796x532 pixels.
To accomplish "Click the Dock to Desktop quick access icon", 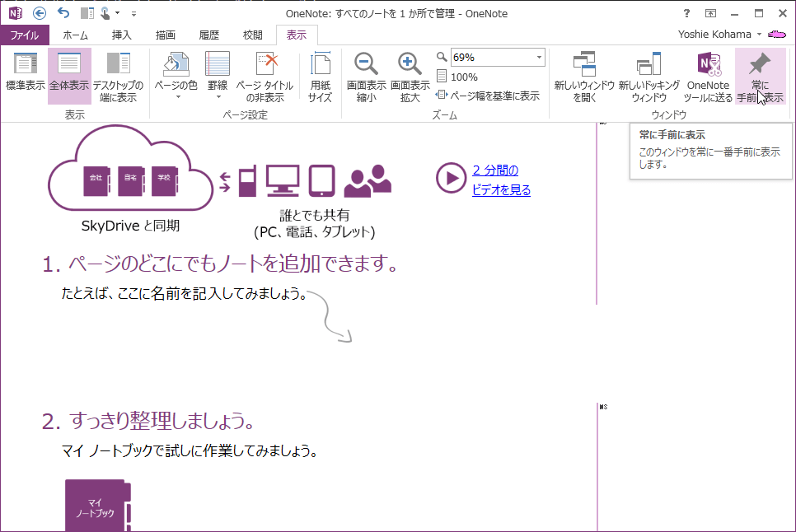I will pos(87,13).
